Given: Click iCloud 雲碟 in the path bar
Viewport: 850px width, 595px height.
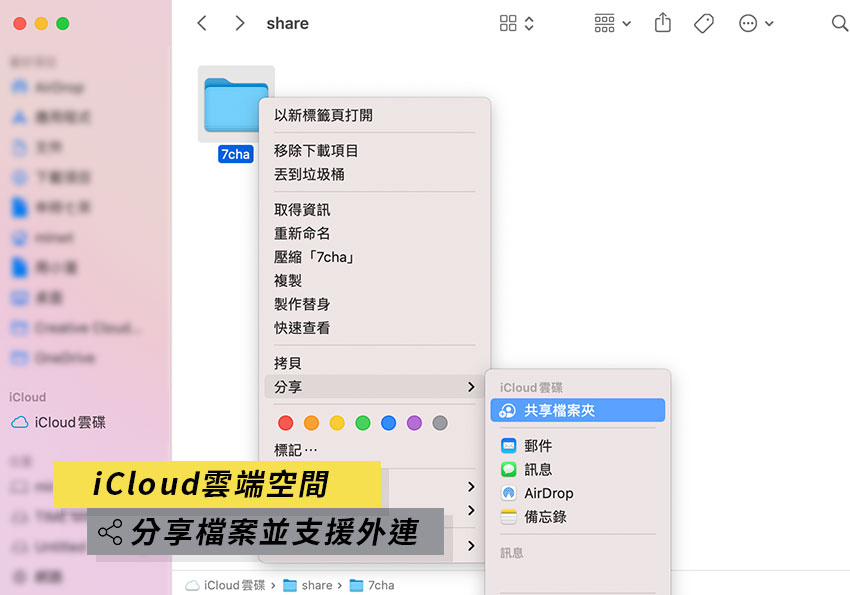Looking at the screenshot, I should 226,585.
